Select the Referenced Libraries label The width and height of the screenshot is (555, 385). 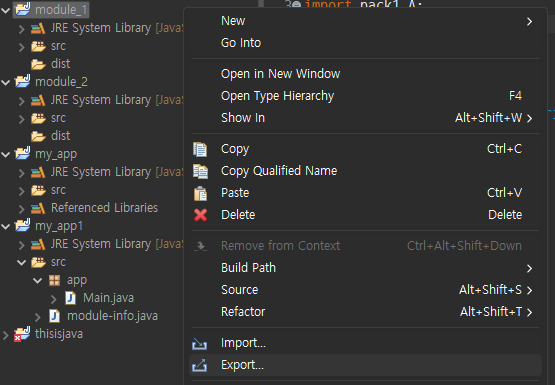point(104,208)
